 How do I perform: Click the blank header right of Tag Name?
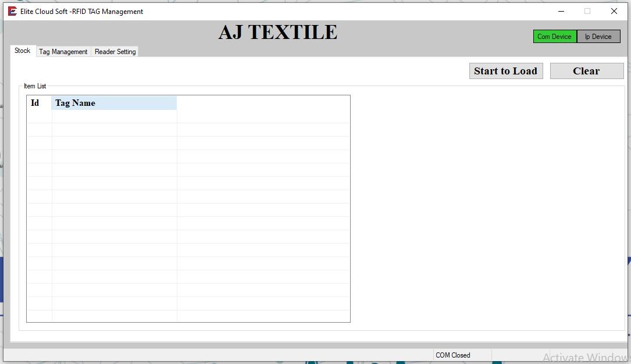click(x=263, y=103)
